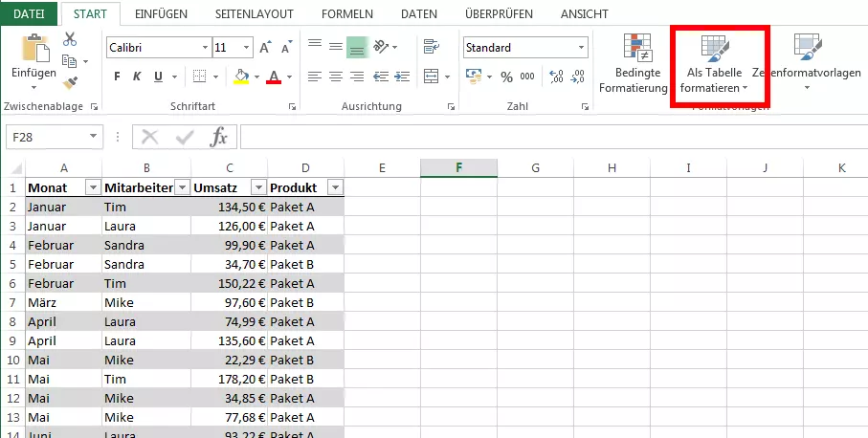The height and width of the screenshot is (438, 868).
Task: Expand the fill color arrow
Action: tap(256, 77)
